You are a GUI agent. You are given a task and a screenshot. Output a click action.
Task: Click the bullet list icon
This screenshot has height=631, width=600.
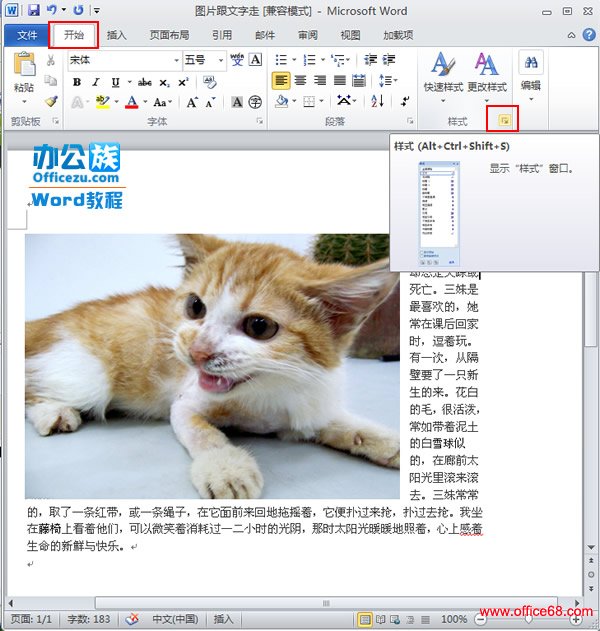282,60
